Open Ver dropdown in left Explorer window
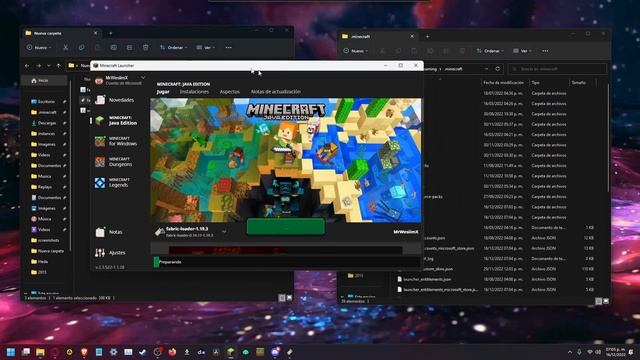 [x=205, y=48]
